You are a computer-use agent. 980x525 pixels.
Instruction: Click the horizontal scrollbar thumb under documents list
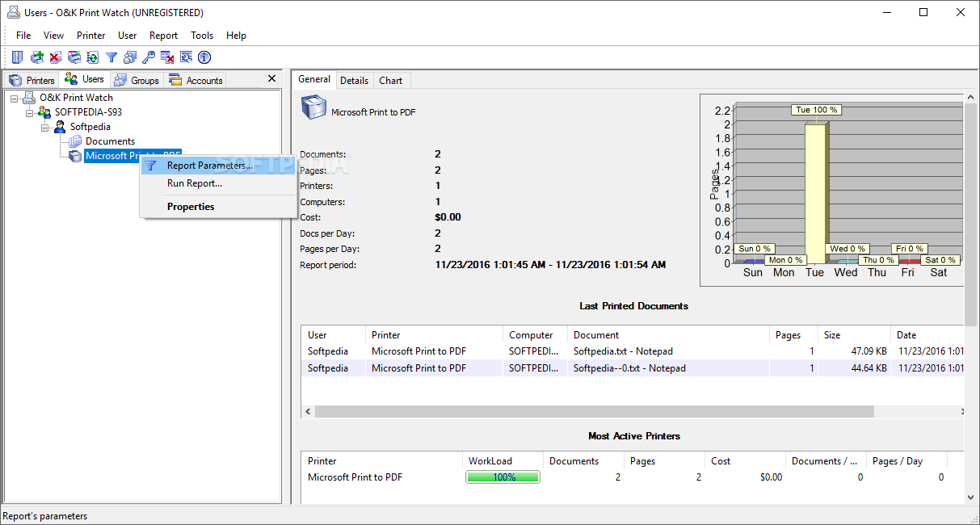pos(594,412)
